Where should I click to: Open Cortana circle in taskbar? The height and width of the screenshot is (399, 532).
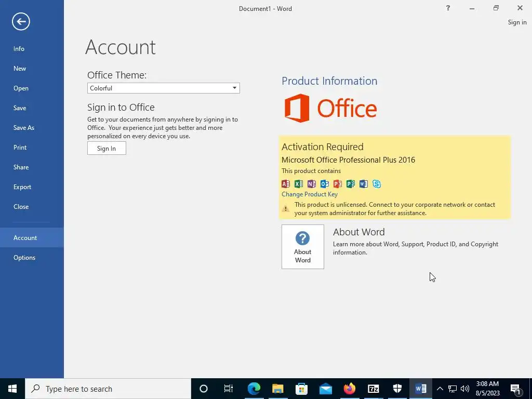[x=203, y=389]
